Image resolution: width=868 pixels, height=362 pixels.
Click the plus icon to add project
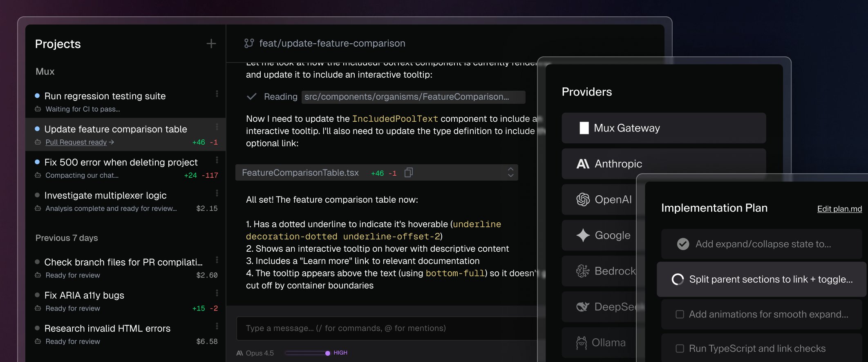[211, 44]
